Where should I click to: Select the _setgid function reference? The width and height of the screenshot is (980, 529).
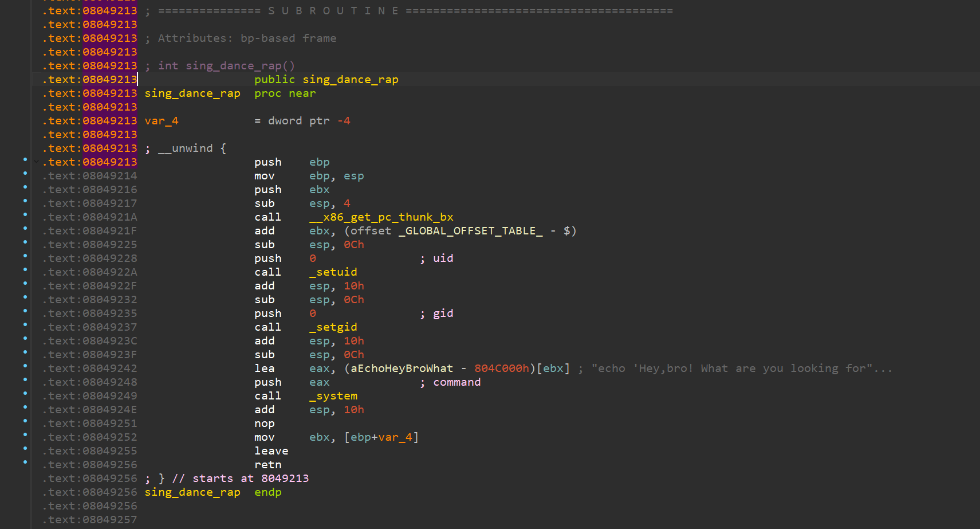click(x=333, y=327)
